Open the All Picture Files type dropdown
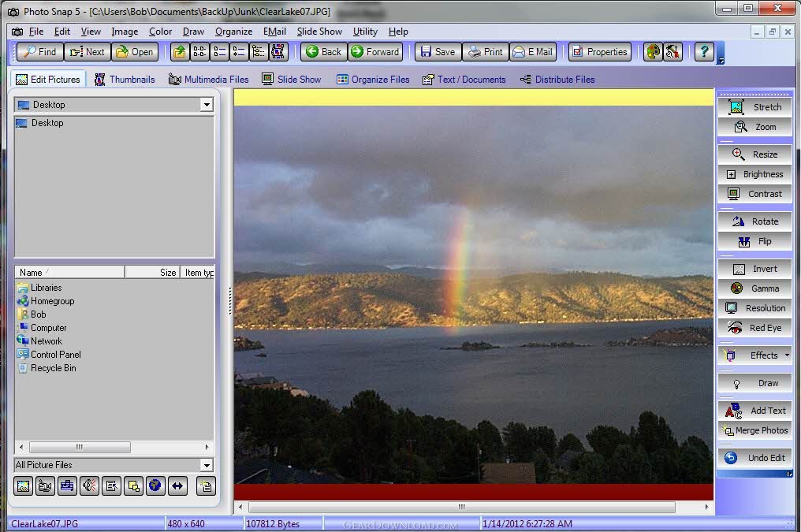The height and width of the screenshot is (532, 801). coord(207,465)
